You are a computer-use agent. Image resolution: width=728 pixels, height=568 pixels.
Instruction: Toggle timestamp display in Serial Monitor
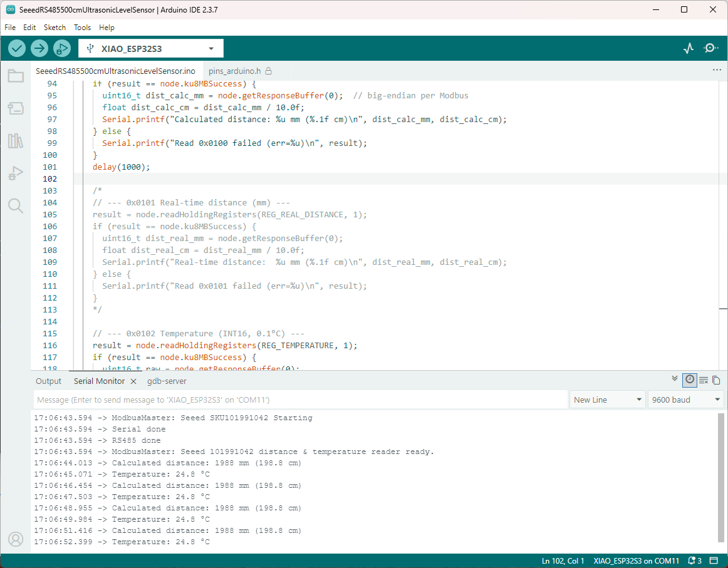pyautogui.click(x=689, y=380)
